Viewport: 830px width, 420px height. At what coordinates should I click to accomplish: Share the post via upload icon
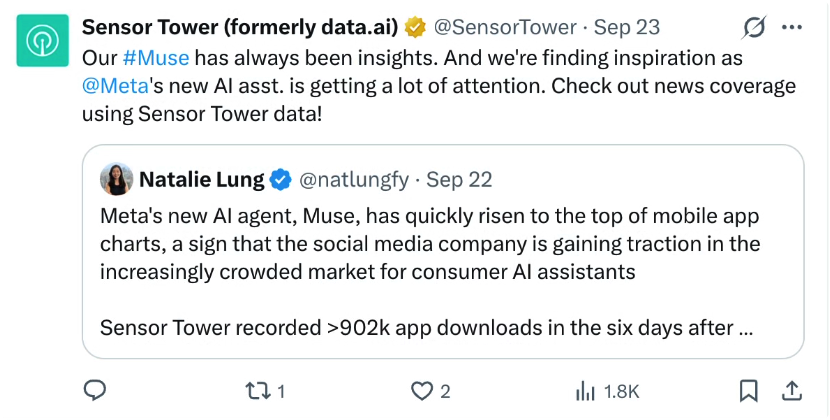coord(791,391)
